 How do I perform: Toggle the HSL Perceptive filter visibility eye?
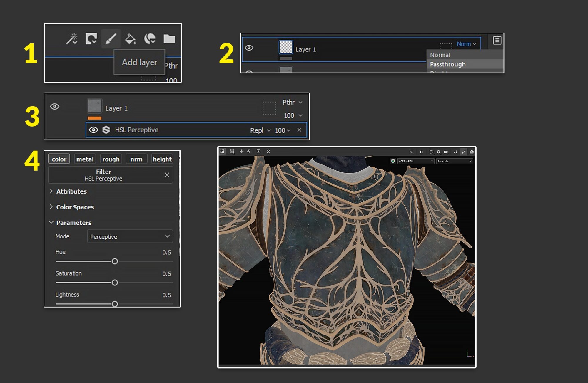(x=94, y=130)
